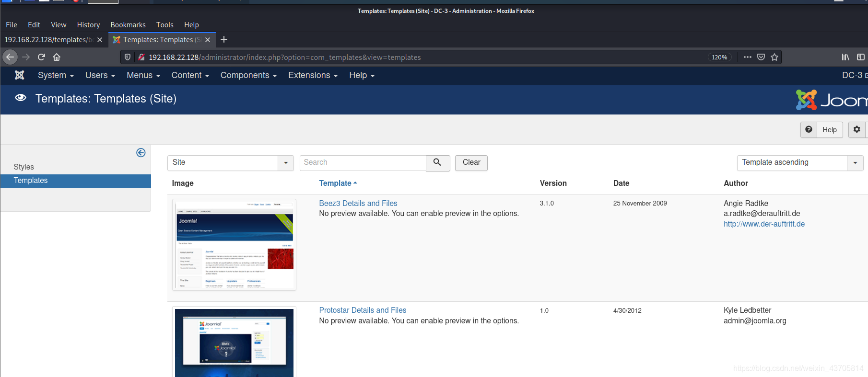Viewport: 868px width, 377px height.
Task: Open the File menu
Action: (12, 25)
